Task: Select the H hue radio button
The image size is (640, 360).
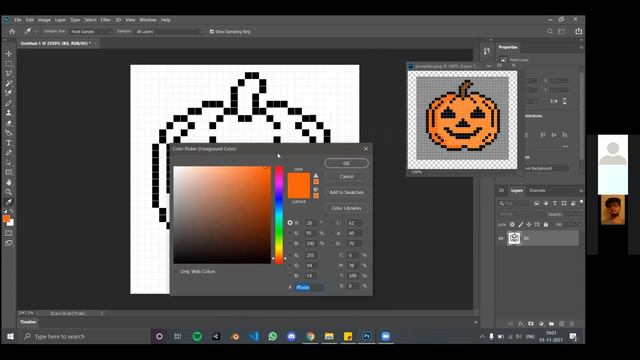Action: [x=290, y=223]
